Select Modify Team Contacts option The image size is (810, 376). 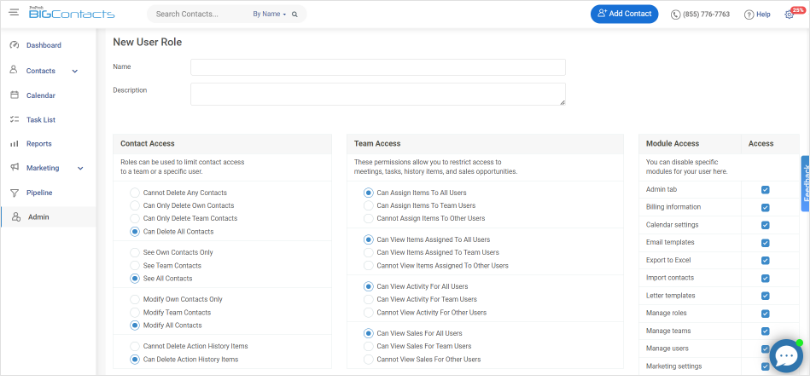[x=134, y=312]
